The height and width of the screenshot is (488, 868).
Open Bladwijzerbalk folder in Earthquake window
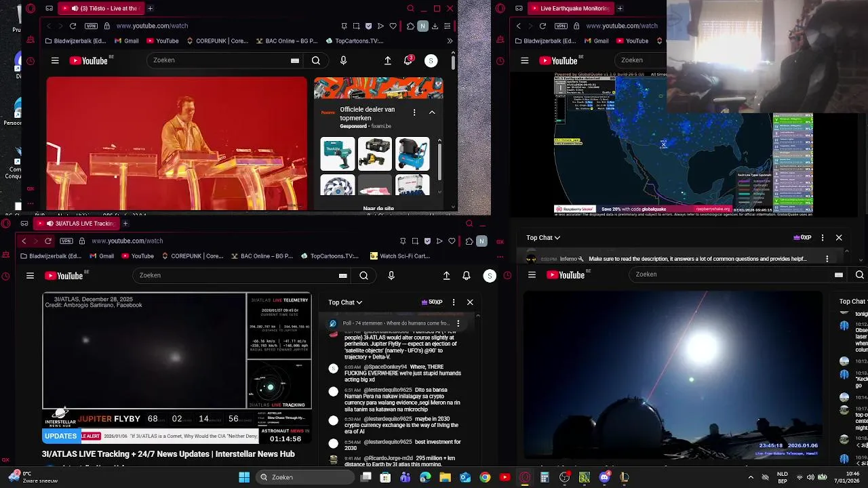545,41
